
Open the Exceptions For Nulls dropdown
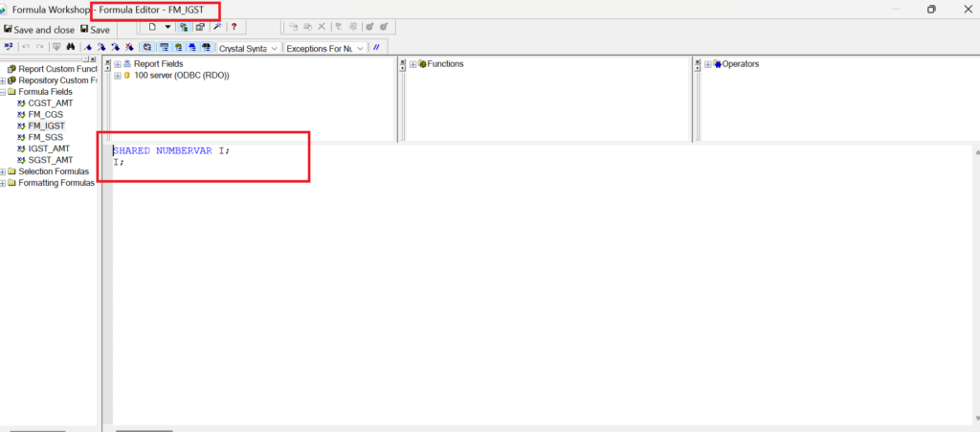(324, 48)
